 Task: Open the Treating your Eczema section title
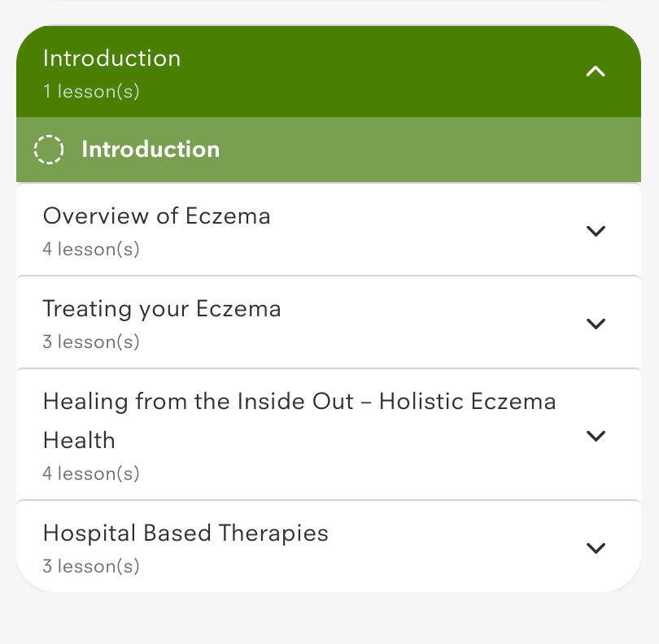pyautogui.click(x=162, y=309)
